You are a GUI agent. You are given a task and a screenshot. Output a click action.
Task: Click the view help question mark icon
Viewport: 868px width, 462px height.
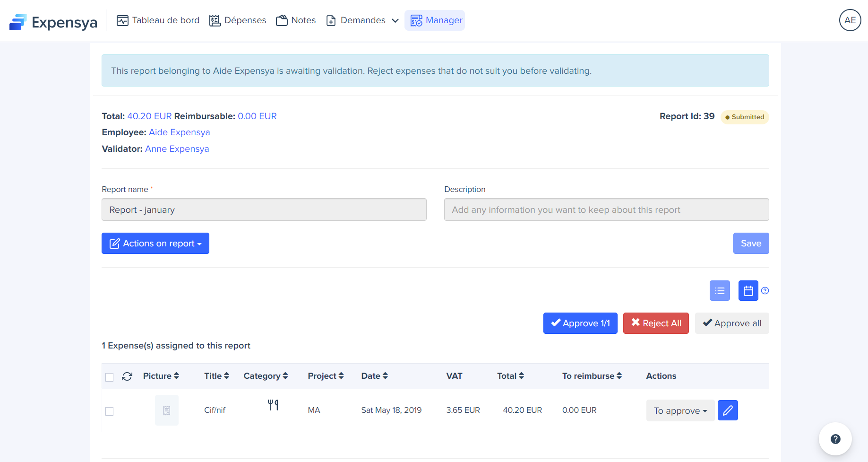click(765, 291)
